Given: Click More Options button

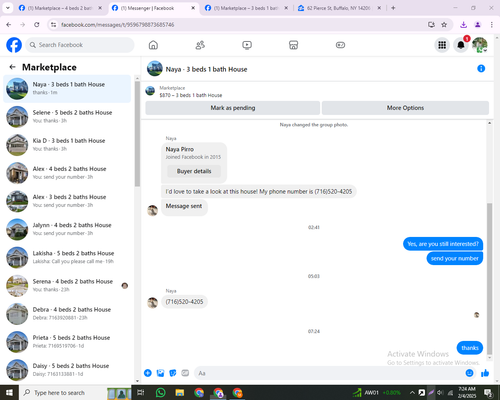Looking at the screenshot, I should 405,108.
